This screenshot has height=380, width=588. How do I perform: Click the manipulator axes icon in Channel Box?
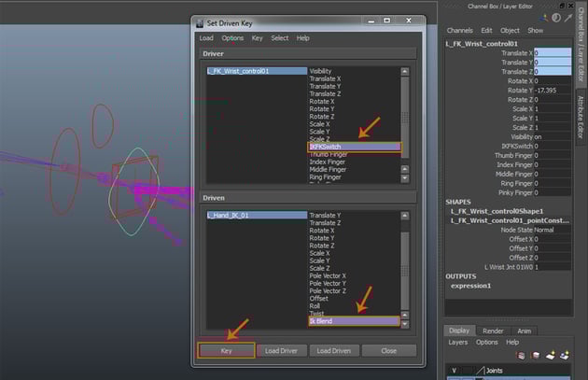coord(542,17)
